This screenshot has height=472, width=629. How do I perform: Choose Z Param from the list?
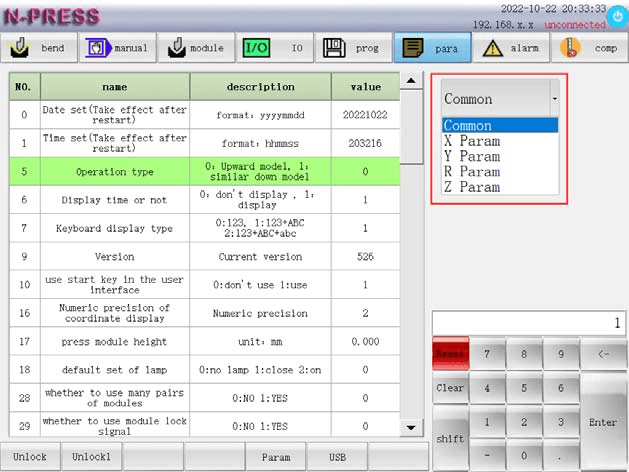point(472,187)
